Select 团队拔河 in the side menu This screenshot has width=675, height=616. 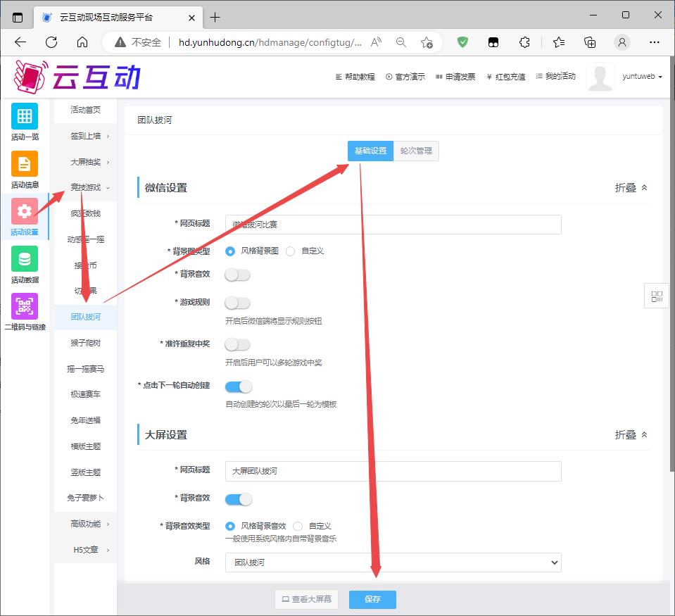[85, 317]
